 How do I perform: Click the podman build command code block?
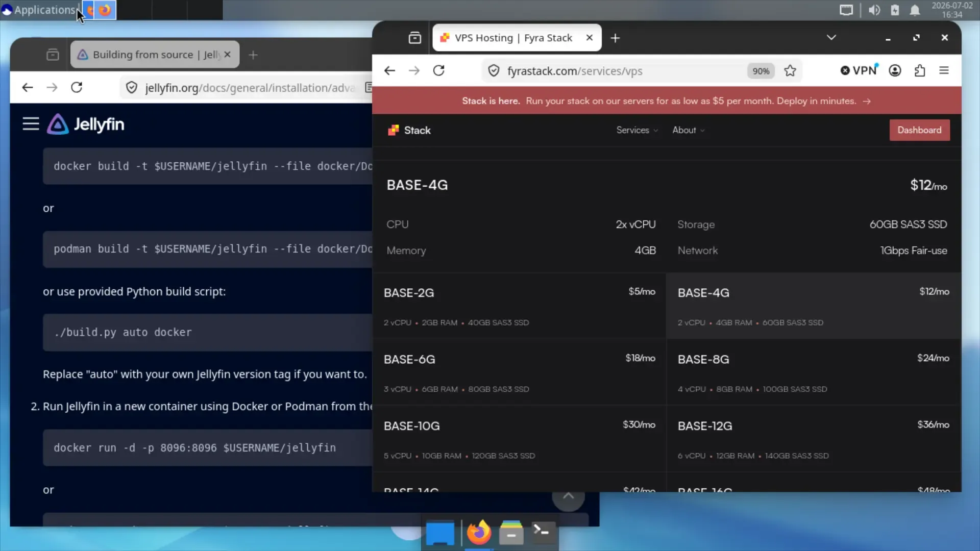[x=208, y=249]
